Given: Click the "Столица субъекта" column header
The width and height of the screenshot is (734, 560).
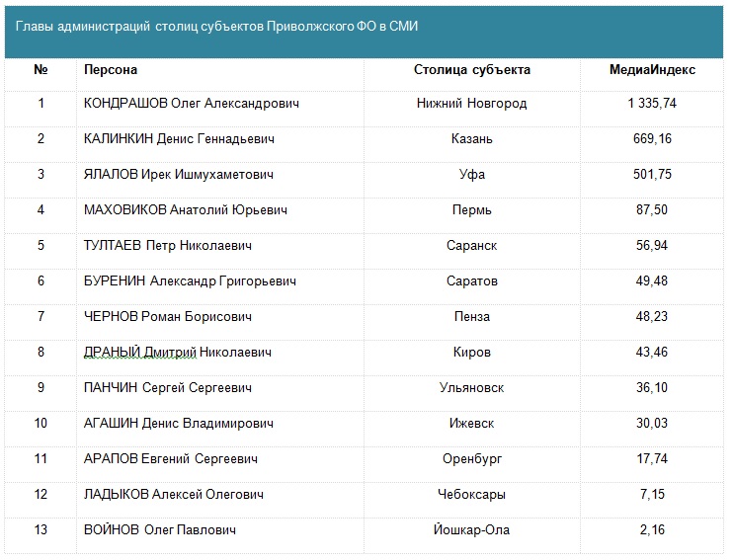Looking at the screenshot, I should point(471,70).
